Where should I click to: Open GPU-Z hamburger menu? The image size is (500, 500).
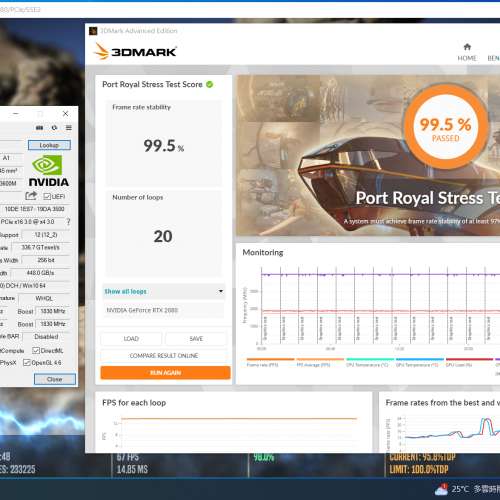[69, 128]
